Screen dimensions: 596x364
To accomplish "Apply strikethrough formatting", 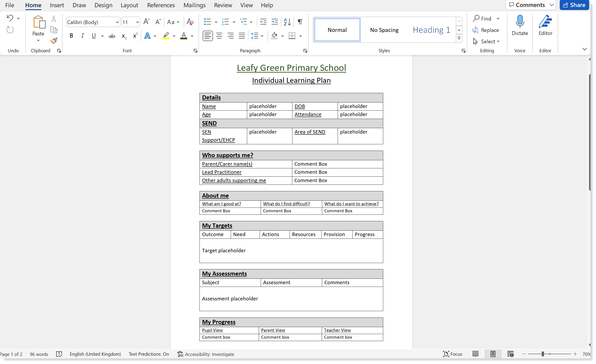I will tap(112, 36).
